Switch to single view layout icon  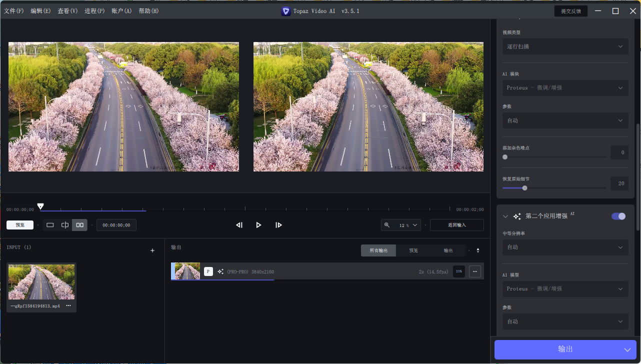tap(50, 225)
